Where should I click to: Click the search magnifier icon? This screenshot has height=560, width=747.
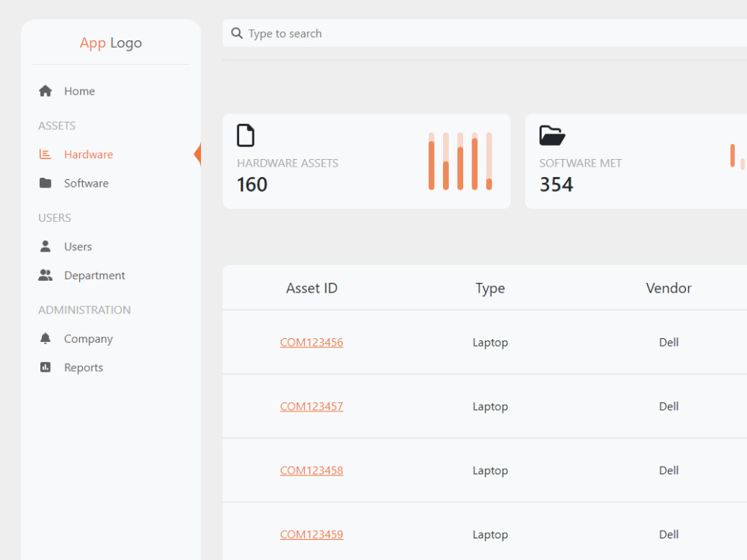[x=237, y=34]
